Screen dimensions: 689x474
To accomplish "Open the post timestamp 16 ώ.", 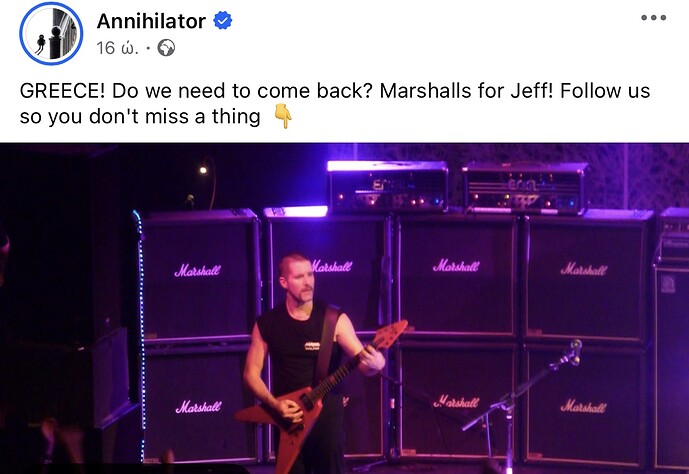I will (117, 47).
